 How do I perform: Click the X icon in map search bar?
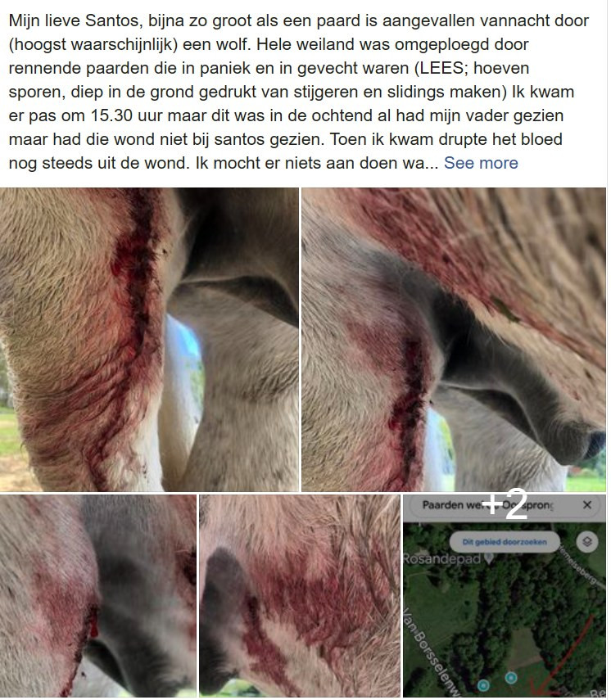587,505
